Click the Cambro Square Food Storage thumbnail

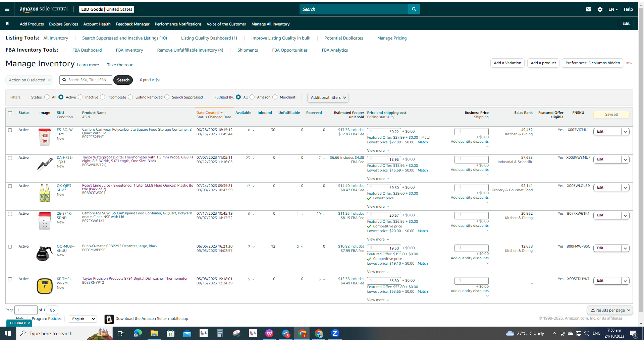click(x=45, y=137)
